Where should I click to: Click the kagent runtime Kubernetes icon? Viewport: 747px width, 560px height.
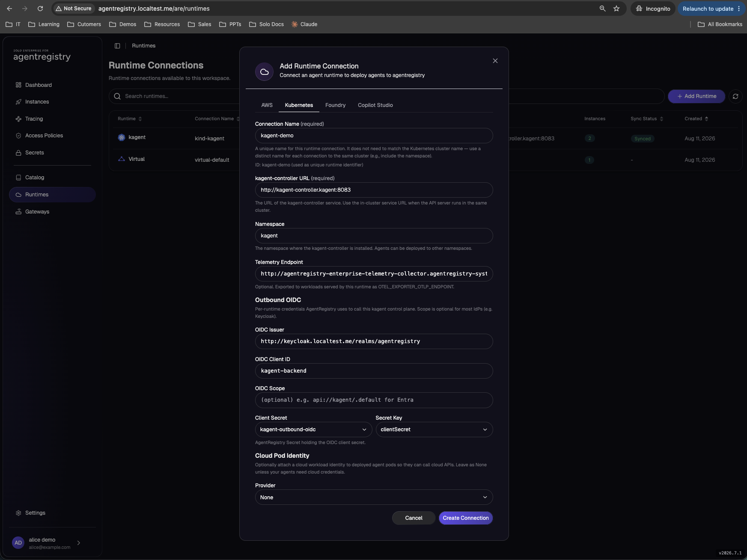(122, 137)
